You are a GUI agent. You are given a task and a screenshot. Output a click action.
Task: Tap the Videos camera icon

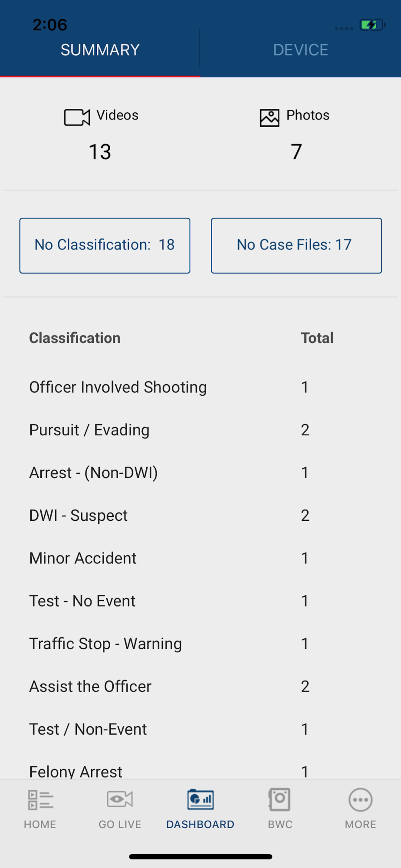[x=77, y=117]
